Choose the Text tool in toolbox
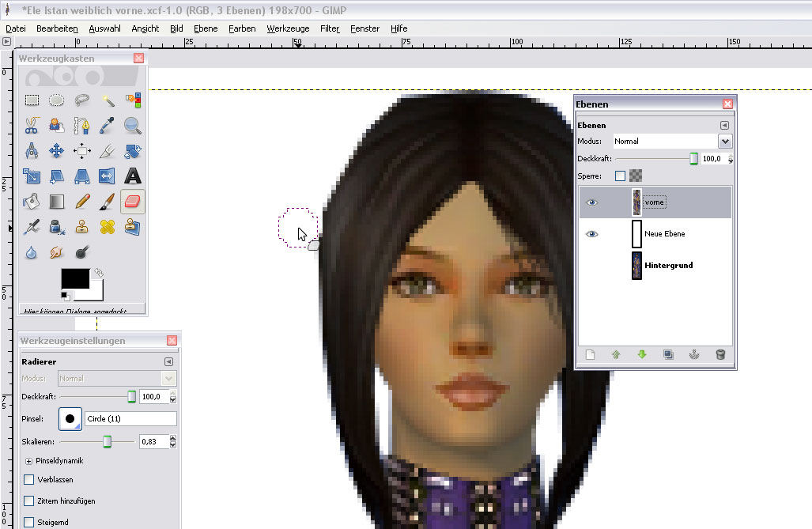The height and width of the screenshot is (529, 812). pyautogui.click(x=133, y=176)
